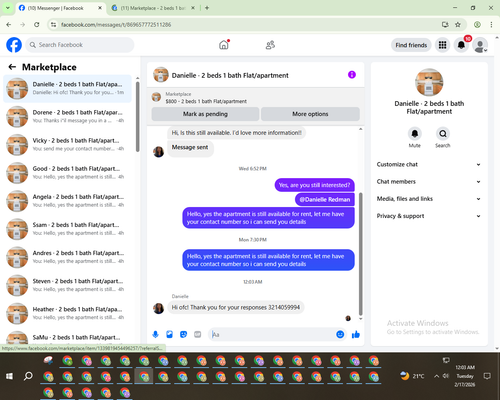The image size is (500, 400).
Task: Expand the Chat members section
Action: (429, 182)
